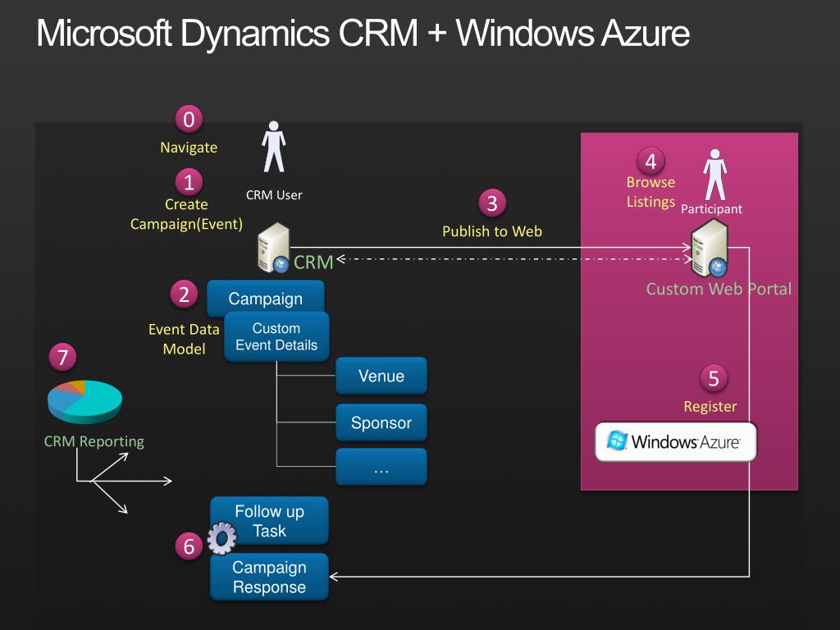
Task: Click the "Create Campaign(Event)" label
Action: point(186,214)
